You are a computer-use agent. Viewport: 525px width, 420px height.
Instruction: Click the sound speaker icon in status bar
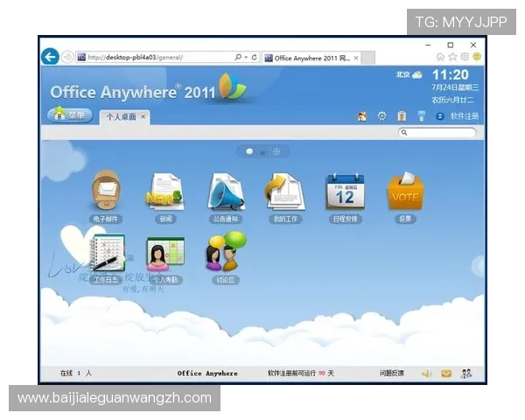[x=427, y=373]
